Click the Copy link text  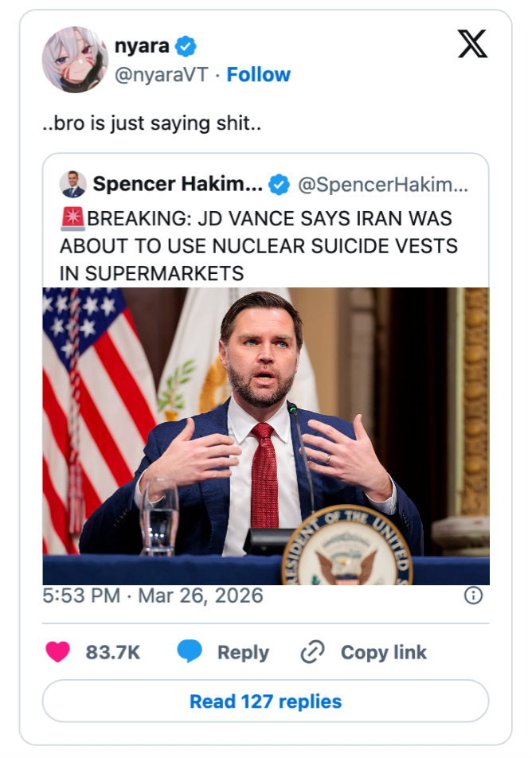(x=384, y=653)
